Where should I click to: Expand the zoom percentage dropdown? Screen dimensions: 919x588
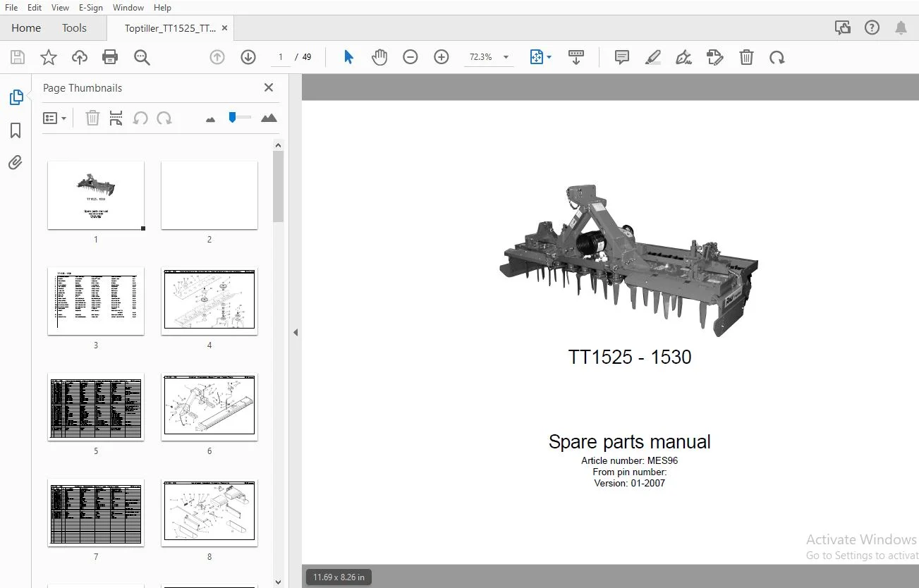pyautogui.click(x=506, y=57)
